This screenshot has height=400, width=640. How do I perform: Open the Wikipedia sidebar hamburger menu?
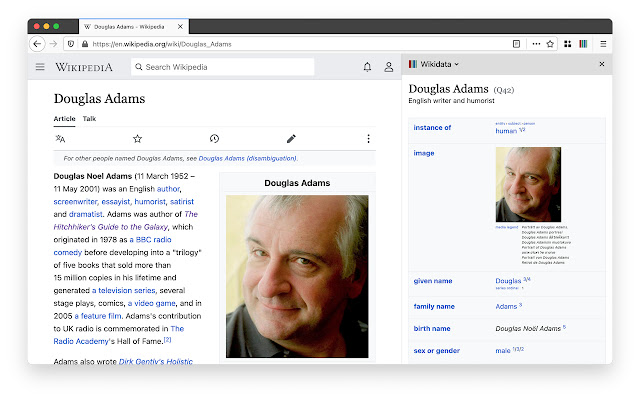click(40, 67)
